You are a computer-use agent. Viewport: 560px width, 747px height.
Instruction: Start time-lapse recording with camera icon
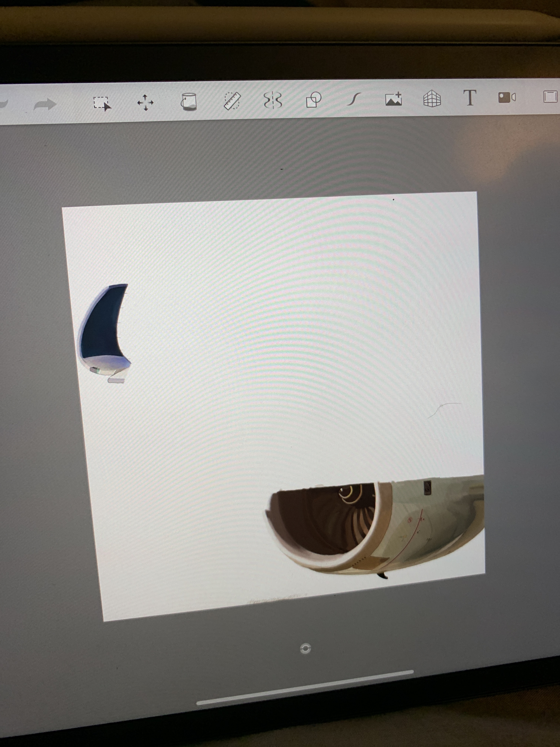[507, 98]
